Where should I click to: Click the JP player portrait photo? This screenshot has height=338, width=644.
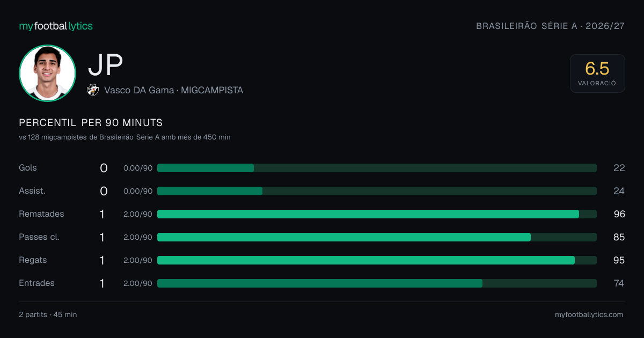click(47, 73)
